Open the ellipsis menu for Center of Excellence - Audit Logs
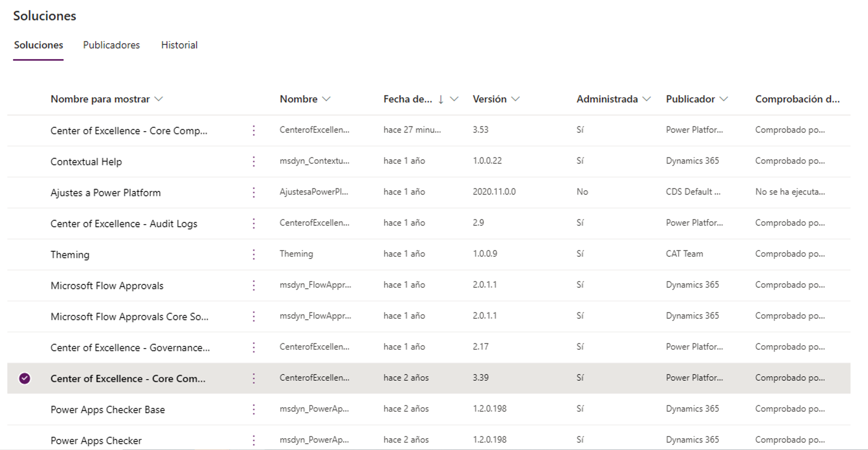The width and height of the screenshot is (868, 450). [x=254, y=223]
